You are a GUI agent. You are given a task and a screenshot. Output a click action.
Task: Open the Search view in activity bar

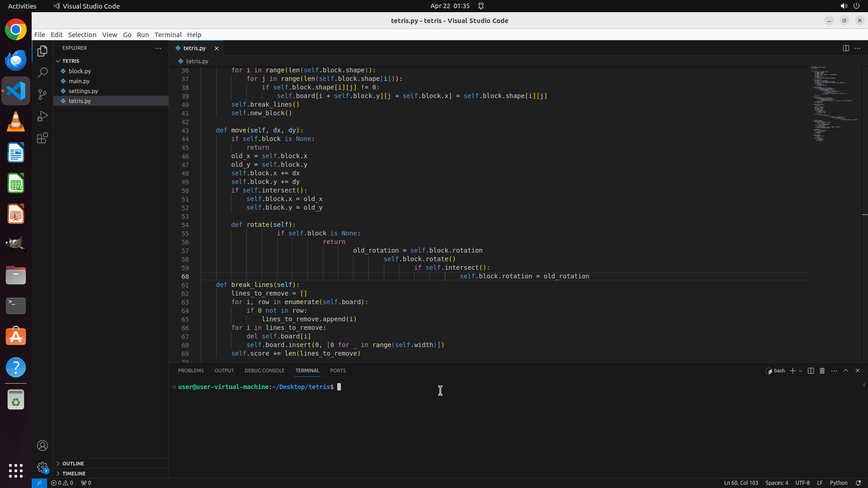pos(42,73)
